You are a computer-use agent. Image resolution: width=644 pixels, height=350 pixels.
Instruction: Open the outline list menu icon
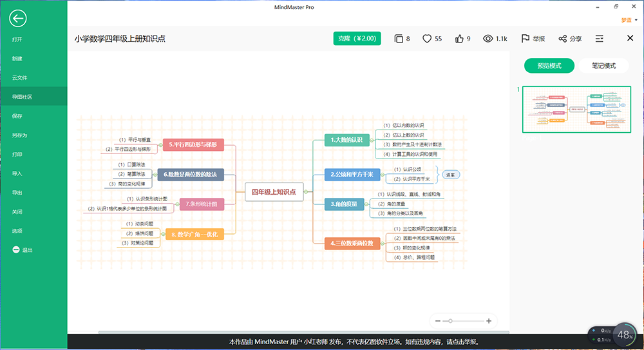[x=599, y=39]
